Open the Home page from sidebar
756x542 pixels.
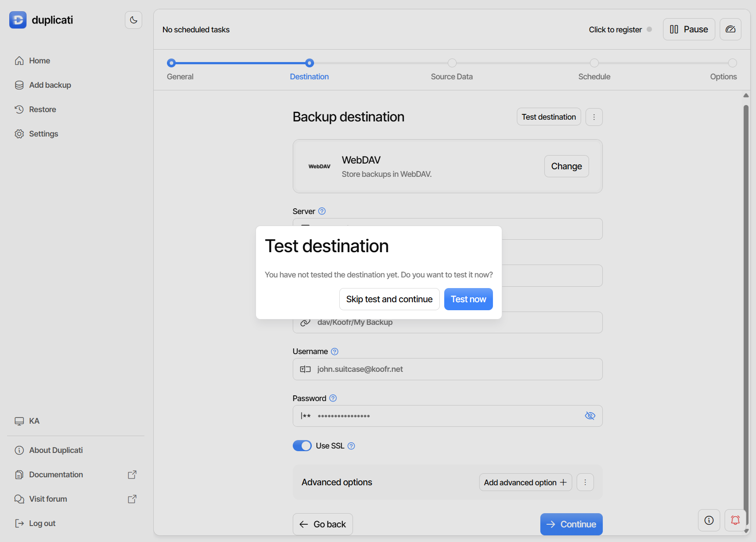[39, 60]
